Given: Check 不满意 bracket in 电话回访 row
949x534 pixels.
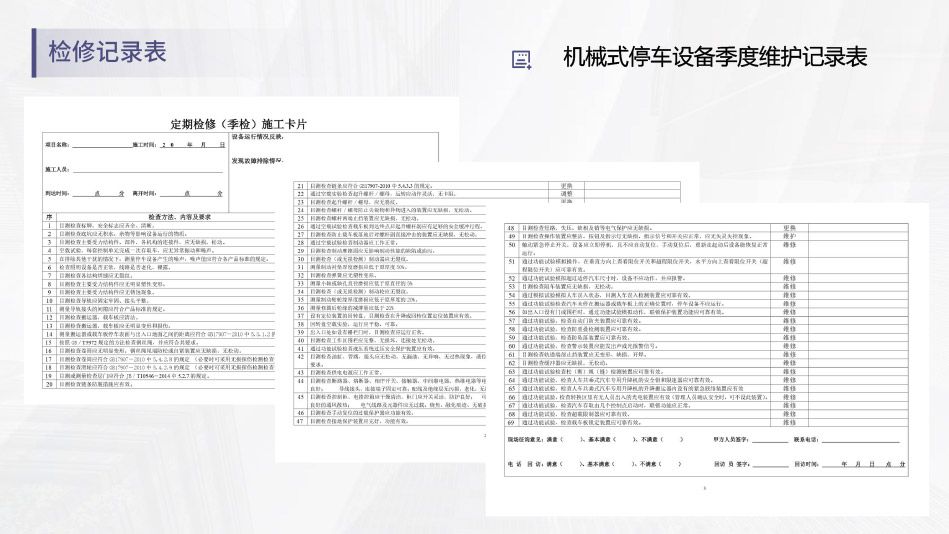Looking at the screenshot, I should click(x=670, y=464).
